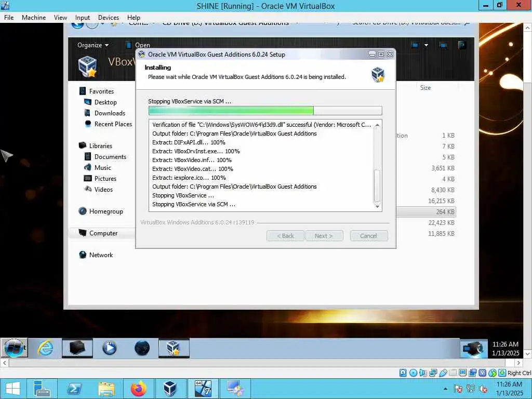Image resolution: width=532 pixels, height=399 pixels.
Task: Open Recent Places in navigation pane
Action: click(x=113, y=124)
